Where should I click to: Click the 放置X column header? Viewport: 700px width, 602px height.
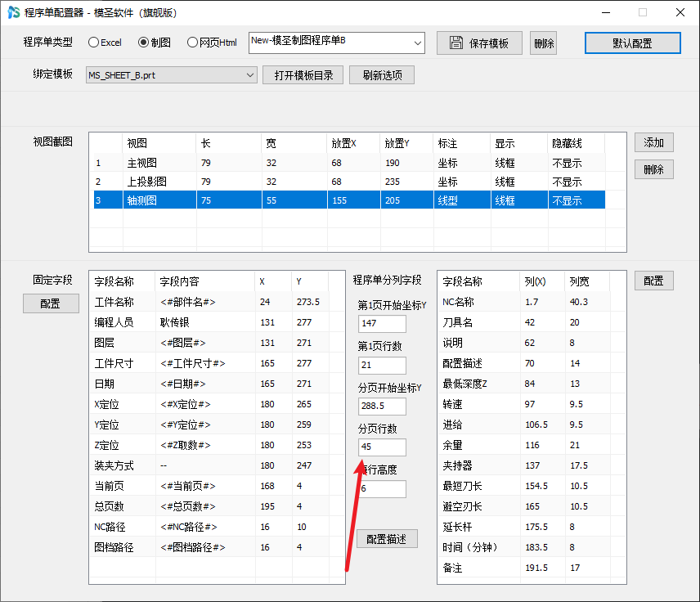click(353, 143)
